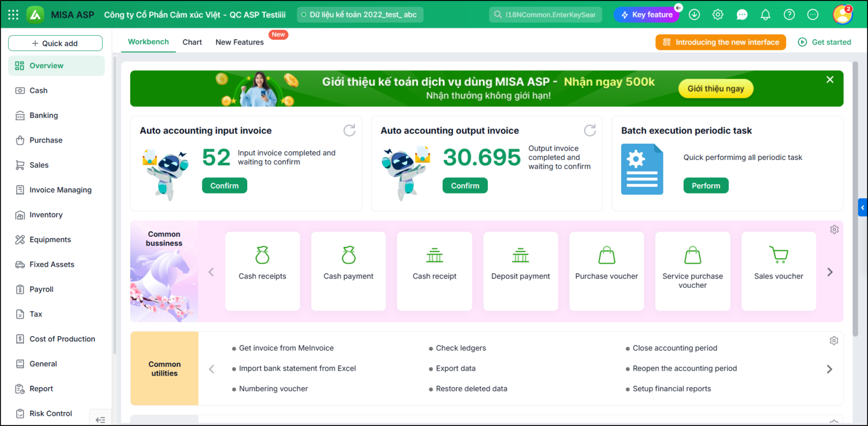868x426 pixels.
Task: Refresh the Auto accounting output invoice card
Action: click(x=590, y=130)
